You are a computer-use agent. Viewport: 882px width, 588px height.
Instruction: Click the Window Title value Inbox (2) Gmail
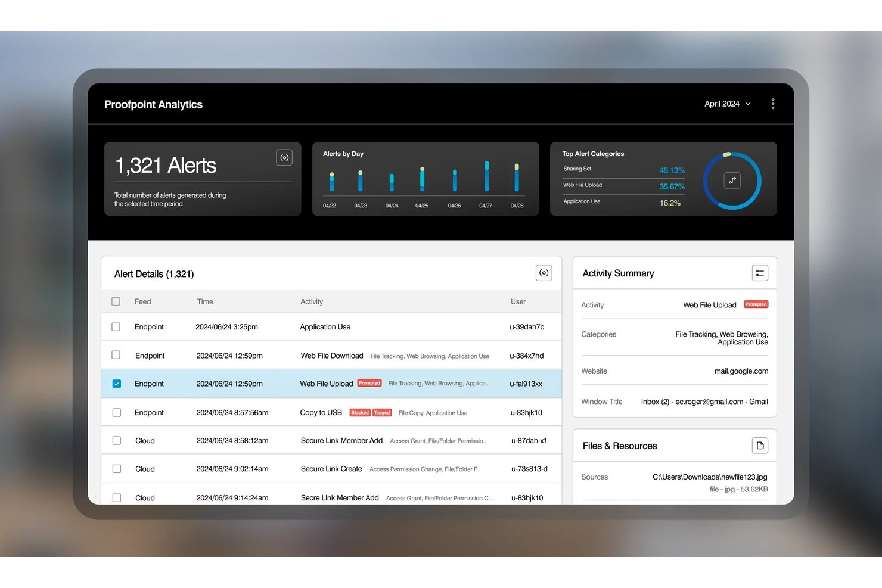tap(704, 402)
